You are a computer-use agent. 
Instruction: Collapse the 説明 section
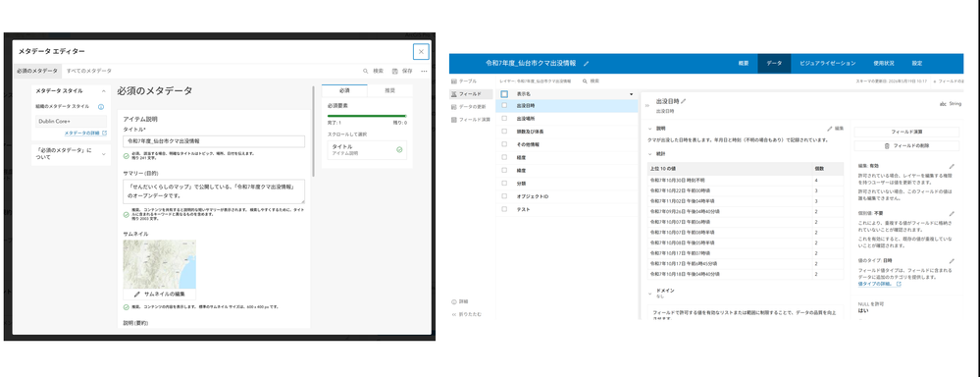click(649, 128)
